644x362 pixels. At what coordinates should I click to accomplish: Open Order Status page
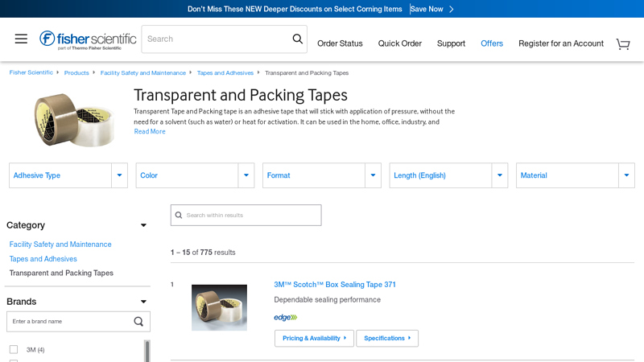340,43
